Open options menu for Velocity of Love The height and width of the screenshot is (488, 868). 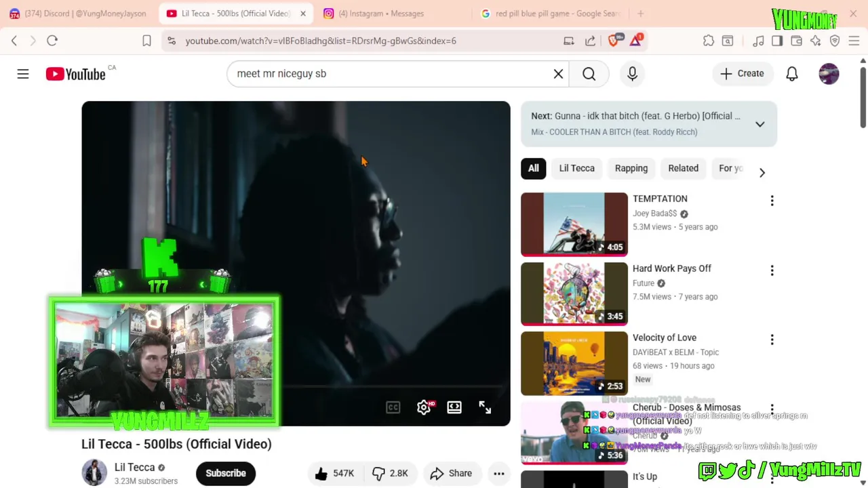[x=772, y=340]
